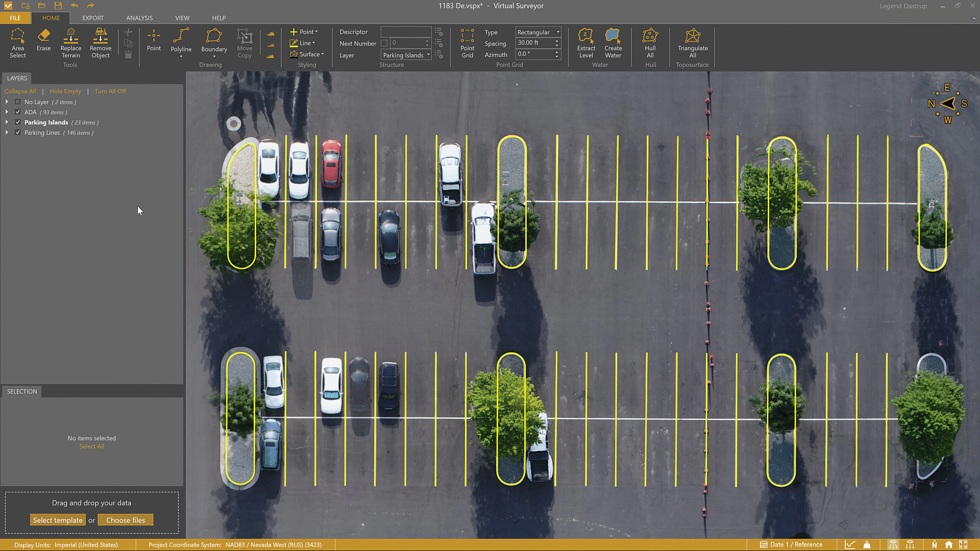Activate the Erase tool
The width and height of the screenshot is (980, 551).
coord(43,40)
